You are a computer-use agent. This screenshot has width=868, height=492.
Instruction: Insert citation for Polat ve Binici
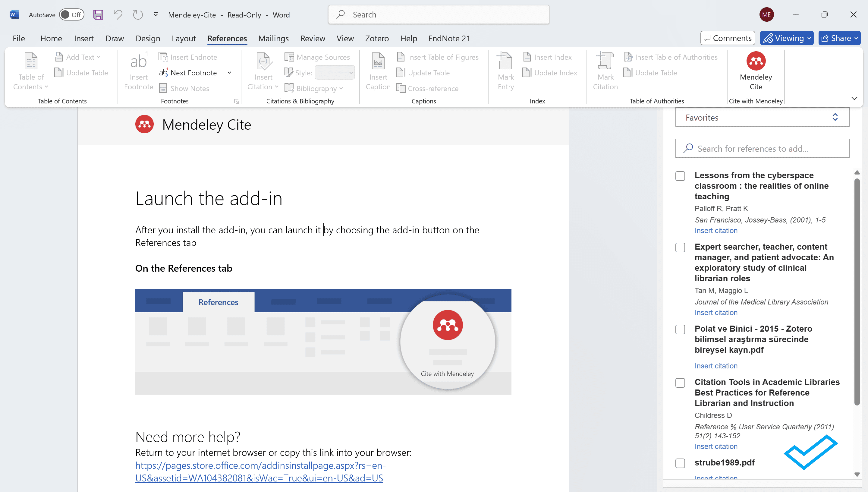pyautogui.click(x=716, y=366)
